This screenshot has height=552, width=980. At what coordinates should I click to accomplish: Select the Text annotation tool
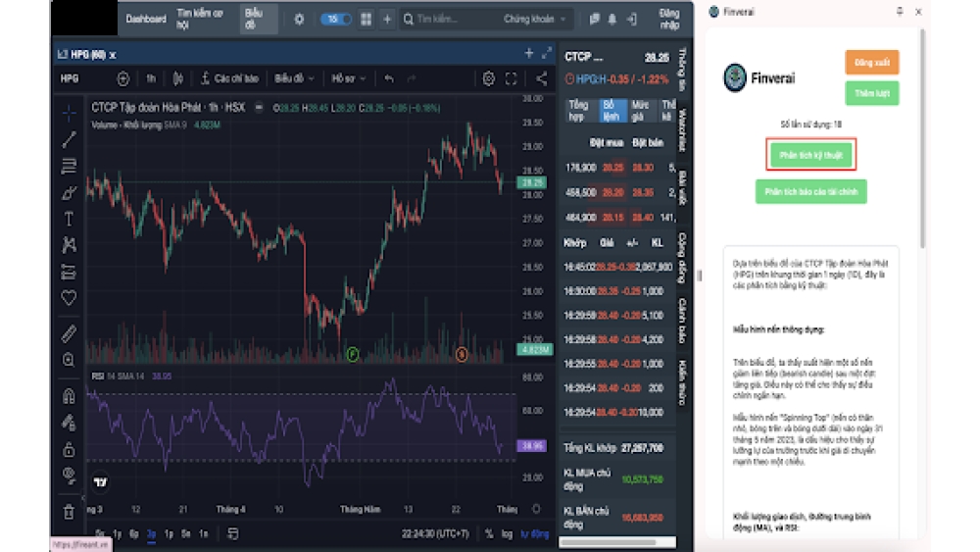coord(69,219)
